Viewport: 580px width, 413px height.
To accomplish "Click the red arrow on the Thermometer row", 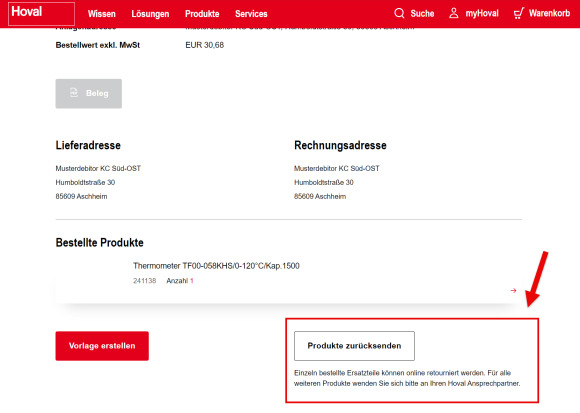I will click(x=513, y=291).
